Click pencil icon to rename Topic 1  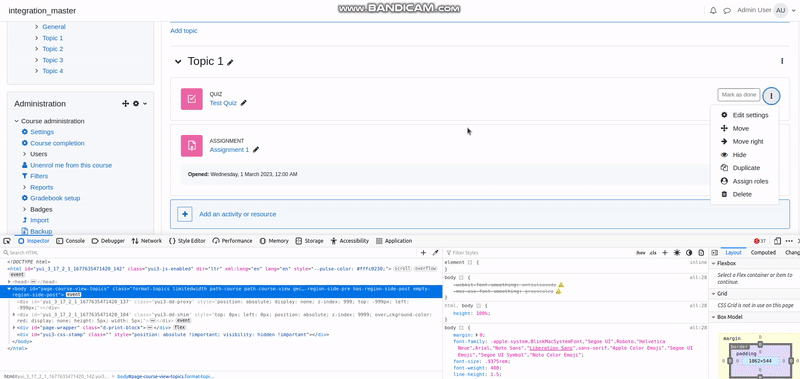[x=230, y=62]
